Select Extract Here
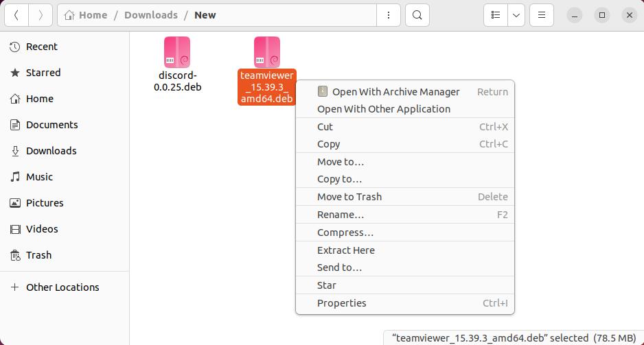 click(405, 250)
